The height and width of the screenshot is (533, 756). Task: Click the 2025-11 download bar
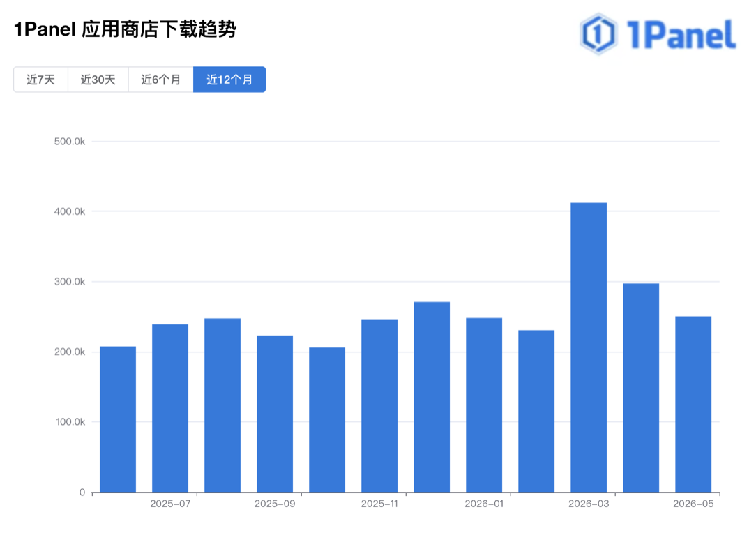pos(379,405)
